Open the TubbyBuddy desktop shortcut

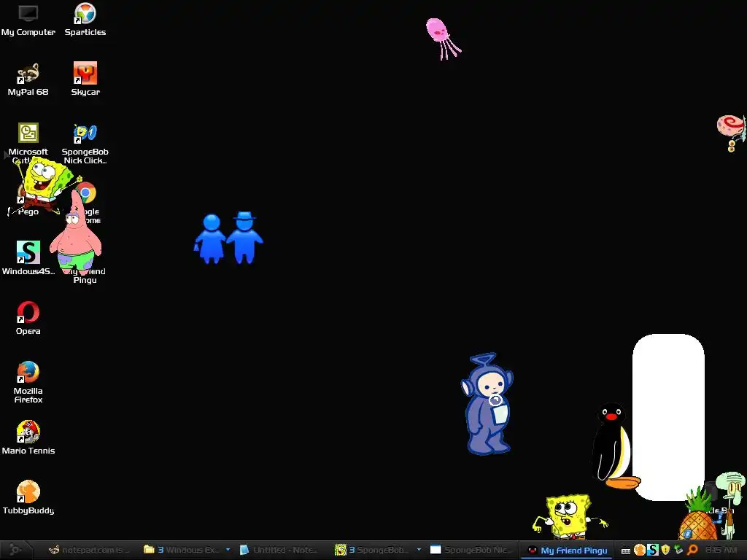click(28, 497)
